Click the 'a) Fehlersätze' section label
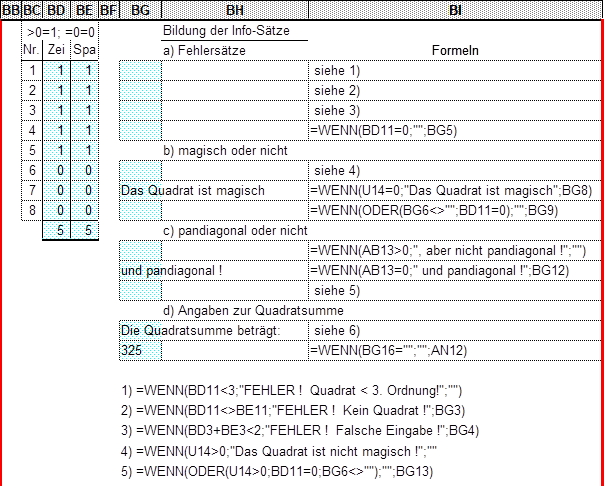This screenshot has height=503, width=604. (205, 50)
